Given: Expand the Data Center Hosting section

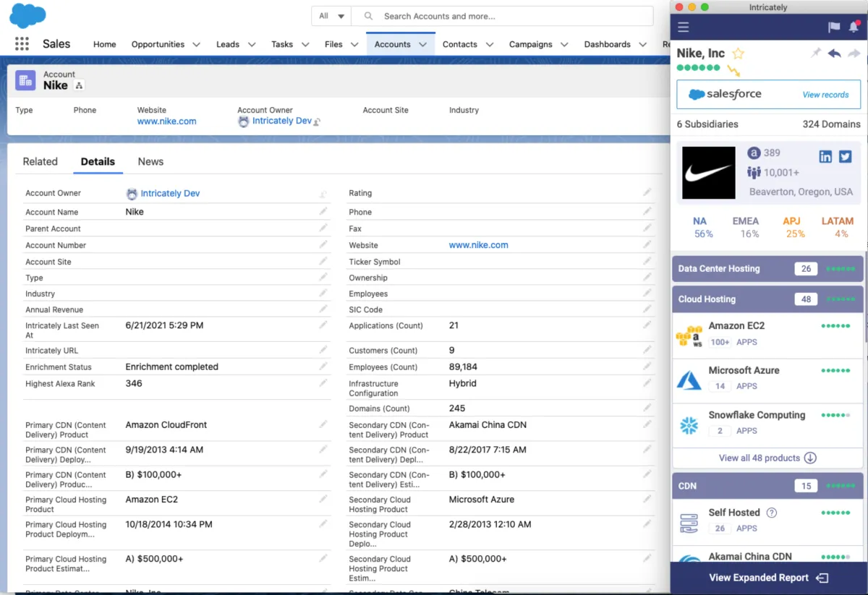Looking at the screenshot, I should [x=767, y=269].
